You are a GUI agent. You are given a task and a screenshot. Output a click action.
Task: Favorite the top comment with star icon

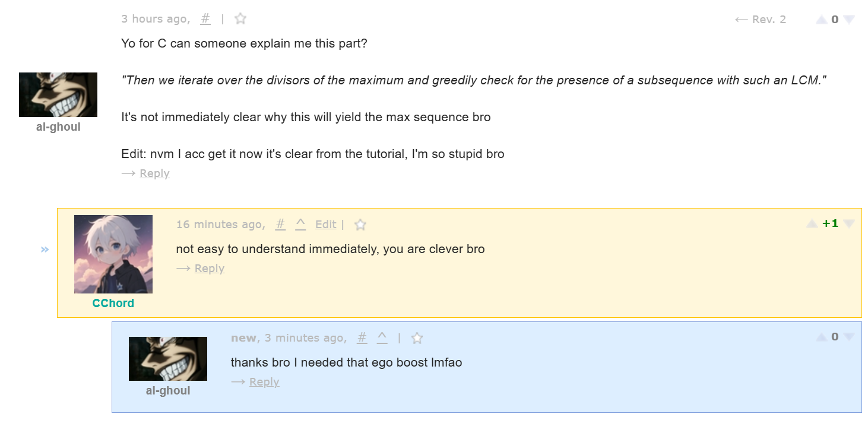[240, 19]
